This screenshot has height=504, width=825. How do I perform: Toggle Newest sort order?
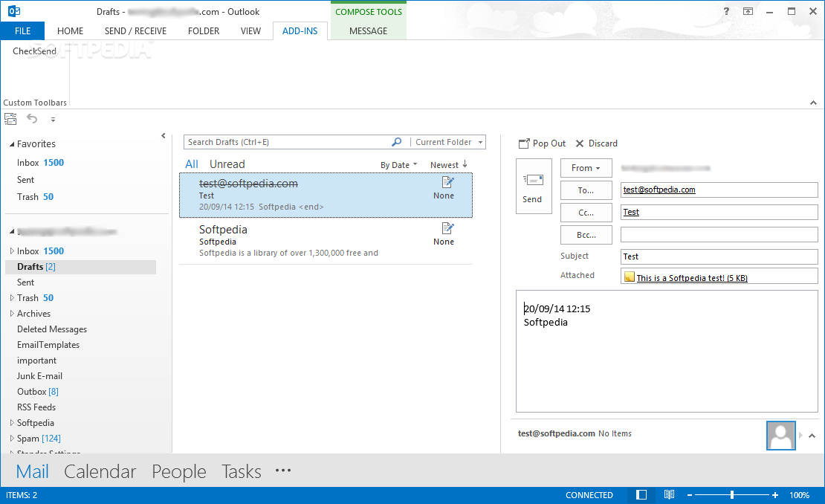[x=448, y=165]
